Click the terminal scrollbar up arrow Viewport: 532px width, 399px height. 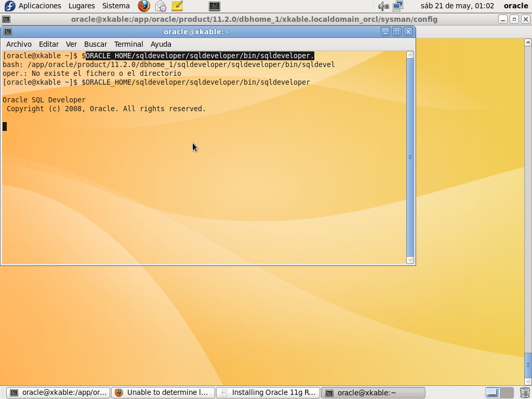click(410, 55)
